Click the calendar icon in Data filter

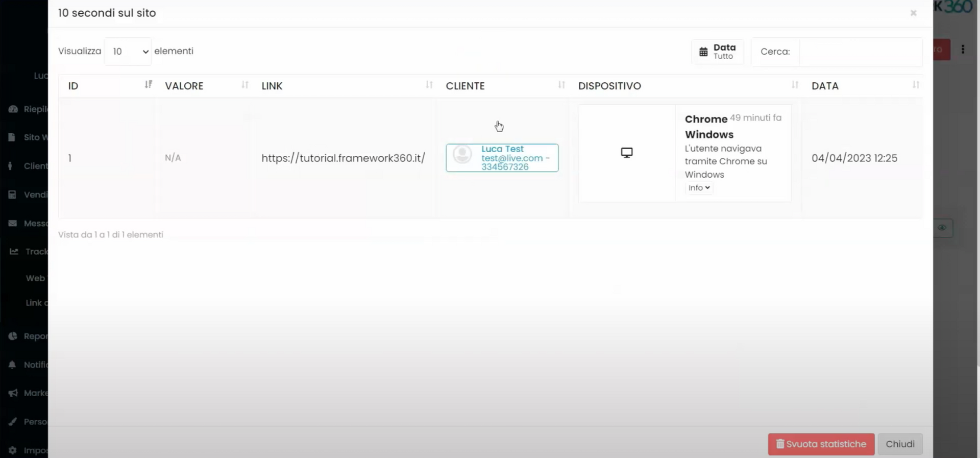pos(703,52)
